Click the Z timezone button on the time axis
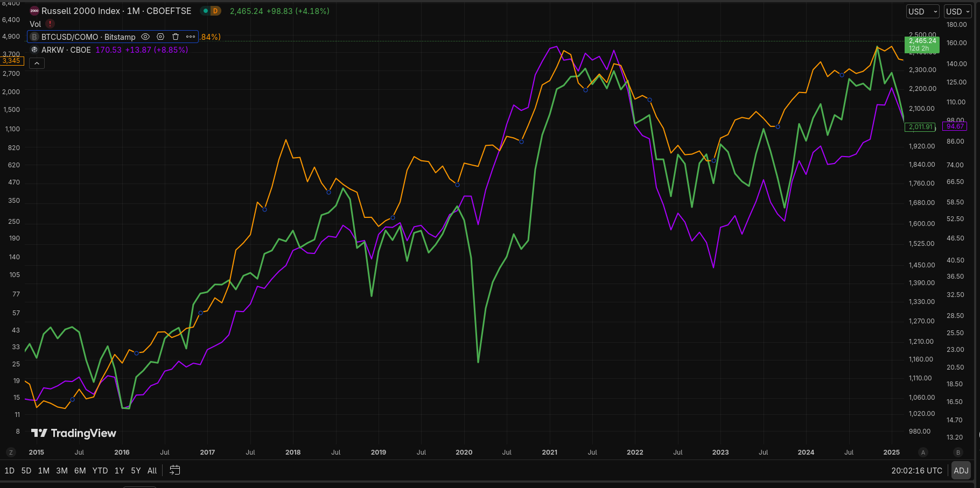 pos(11,452)
